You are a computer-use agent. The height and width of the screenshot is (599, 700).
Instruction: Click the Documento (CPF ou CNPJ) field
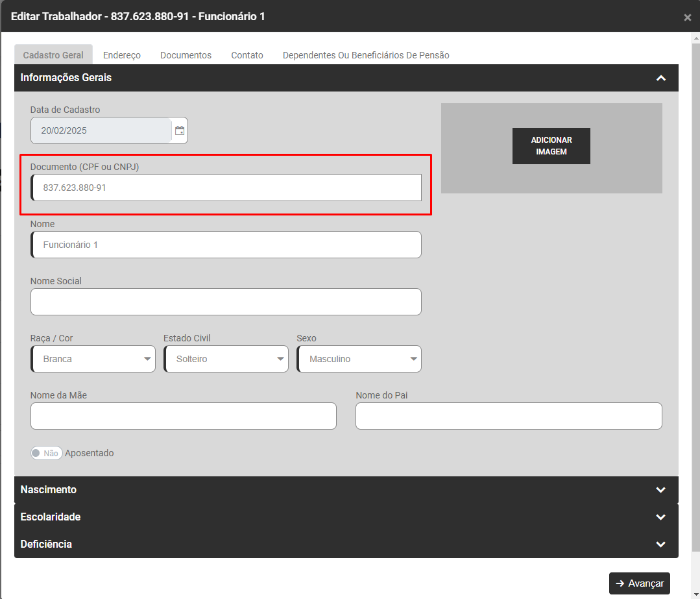(226, 188)
